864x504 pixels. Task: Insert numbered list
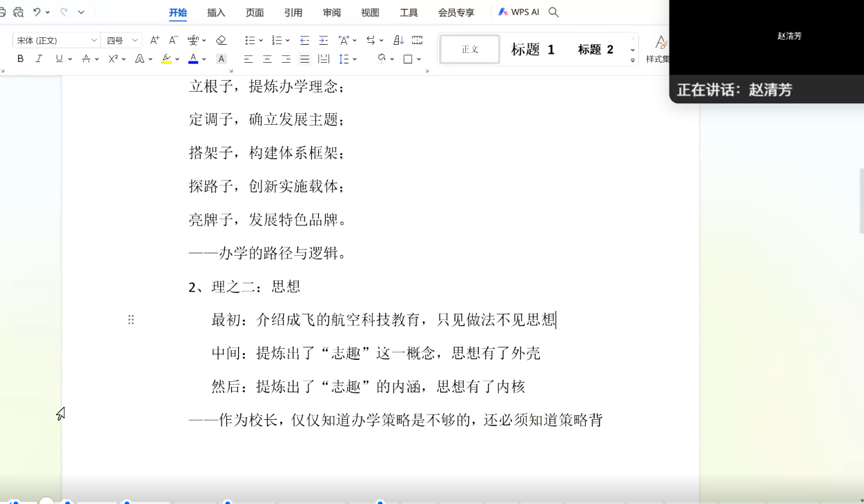(x=277, y=41)
